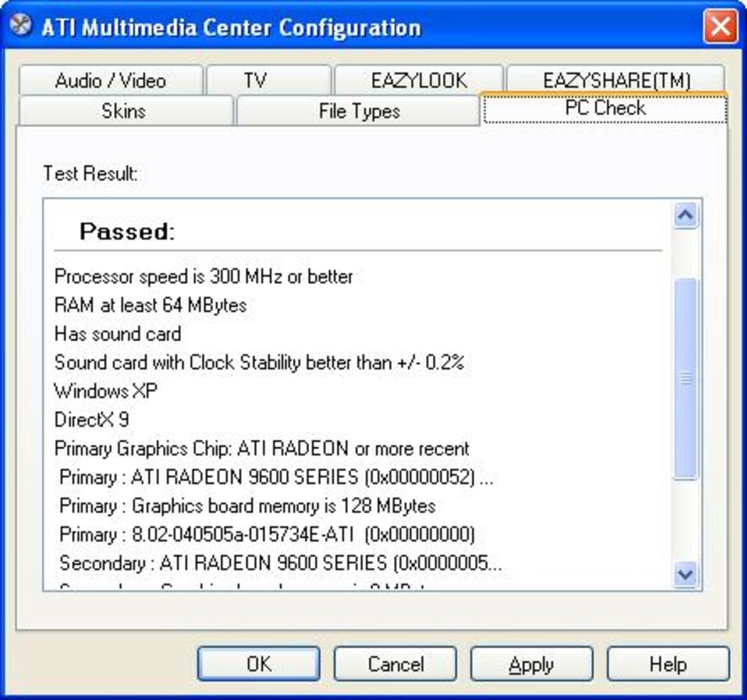Click the 'Windows XP' result line
This screenshot has width=747, height=700.
[x=106, y=391]
